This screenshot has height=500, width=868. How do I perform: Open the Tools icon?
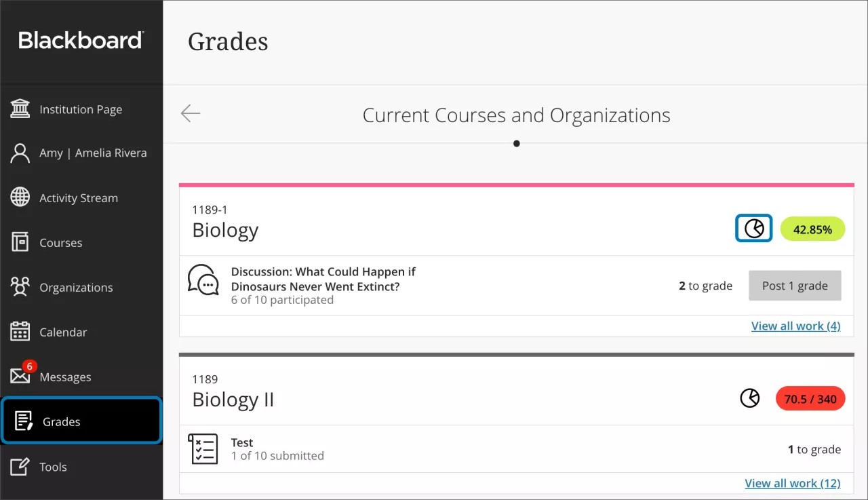pos(20,466)
